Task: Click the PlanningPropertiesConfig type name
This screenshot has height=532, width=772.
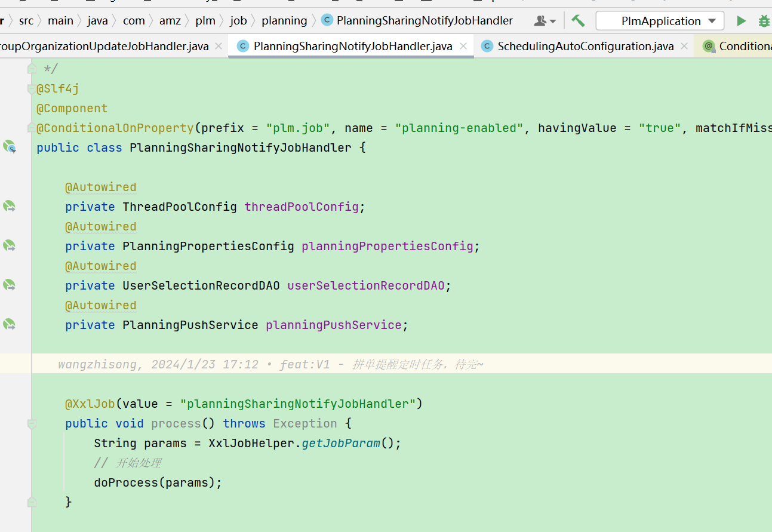Action: pyautogui.click(x=208, y=246)
